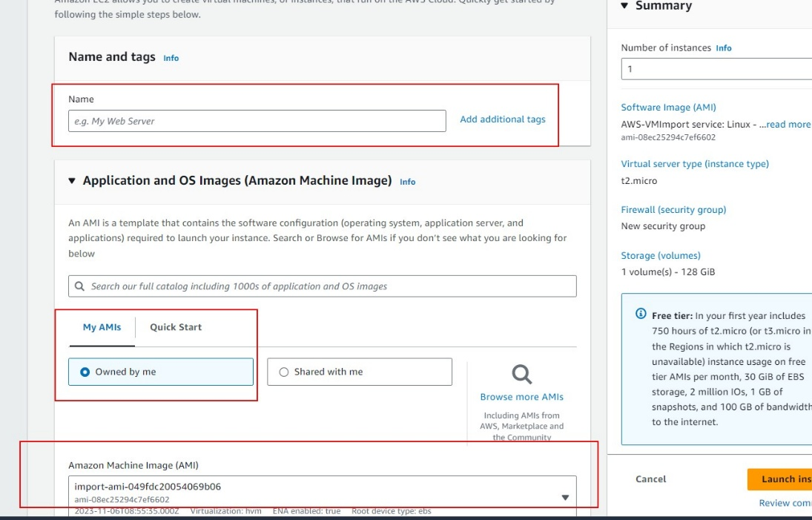Switch to the Quick Start tab
The height and width of the screenshot is (520, 812).
click(176, 327)
